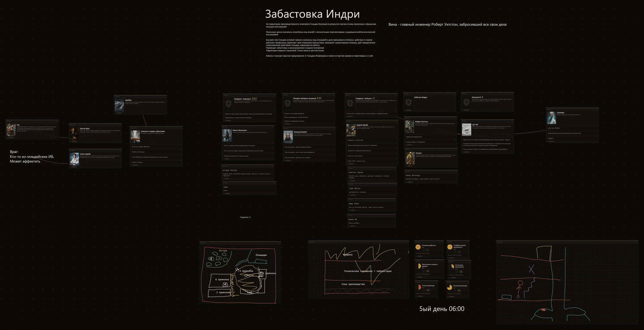Close the Макси Миллионс contact card

point(273,127)
